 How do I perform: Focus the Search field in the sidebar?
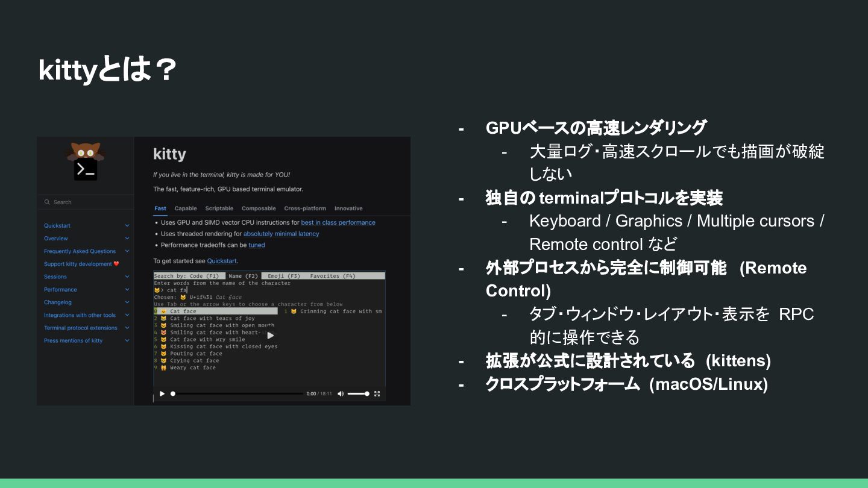(x=85, y=202)
